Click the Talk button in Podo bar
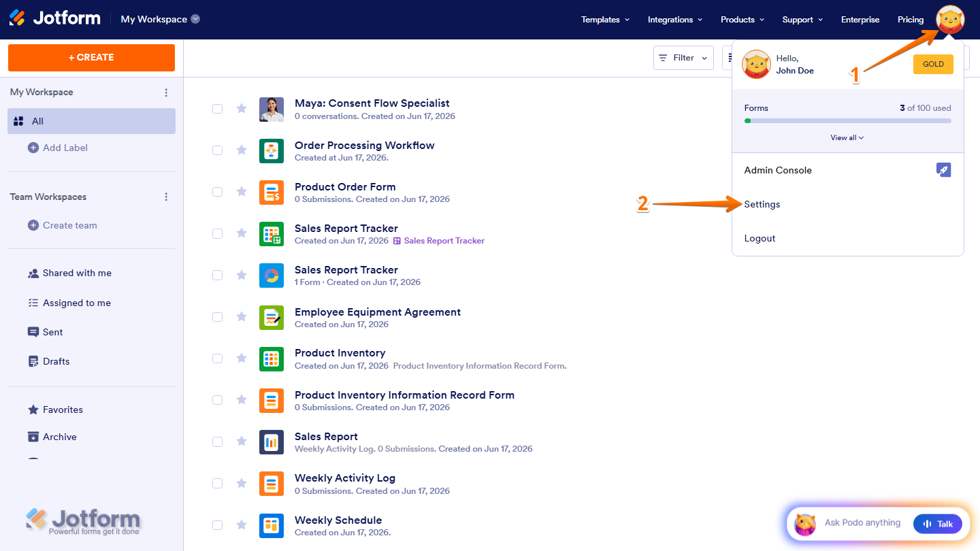The height and width of the screenshot is (551, 980). point(938,524)
